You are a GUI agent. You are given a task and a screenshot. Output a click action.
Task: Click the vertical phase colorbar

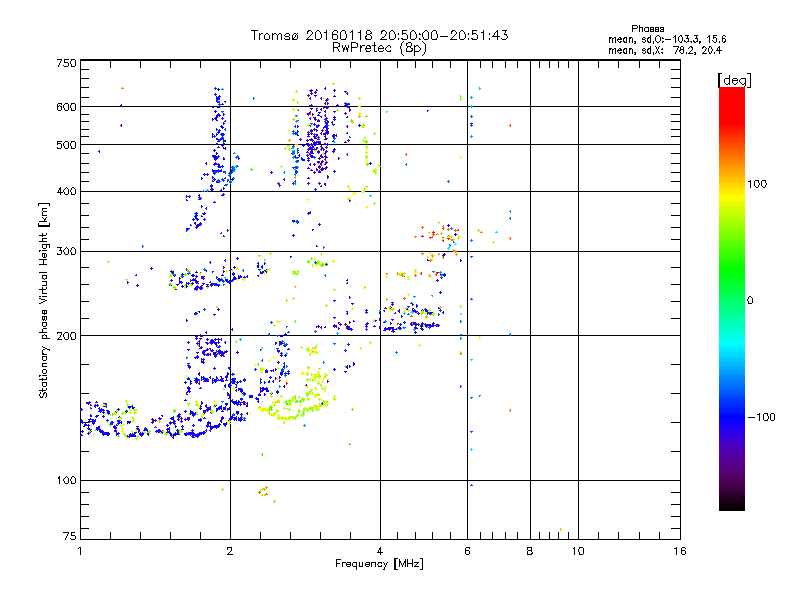732,299
